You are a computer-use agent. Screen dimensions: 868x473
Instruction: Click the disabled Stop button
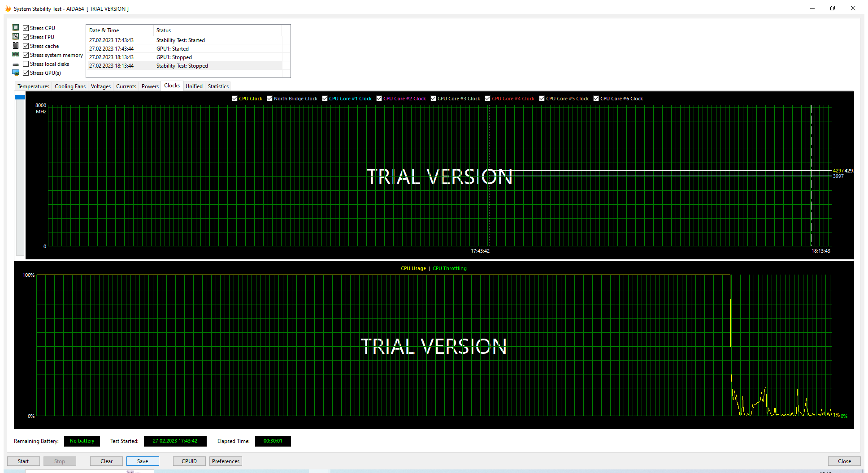[x=60, y=461]
